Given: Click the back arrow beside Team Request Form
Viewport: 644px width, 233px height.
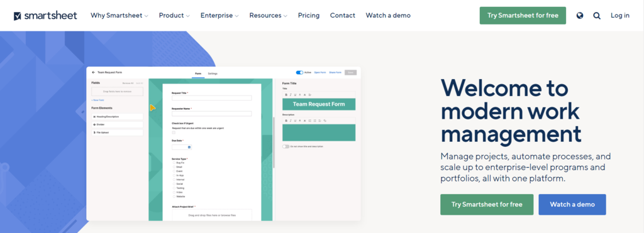Looking at the screenshot, I should point(93,72).
